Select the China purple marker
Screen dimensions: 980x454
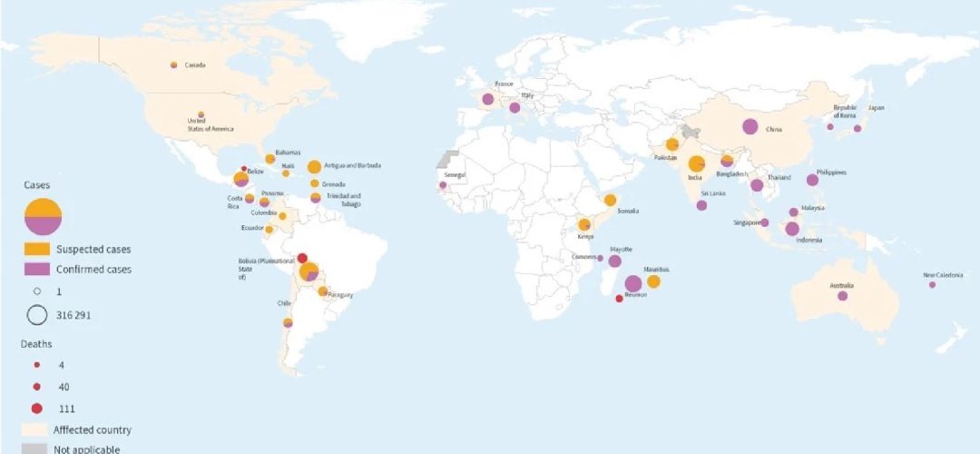pyautogui.click(x=750, y=126)
